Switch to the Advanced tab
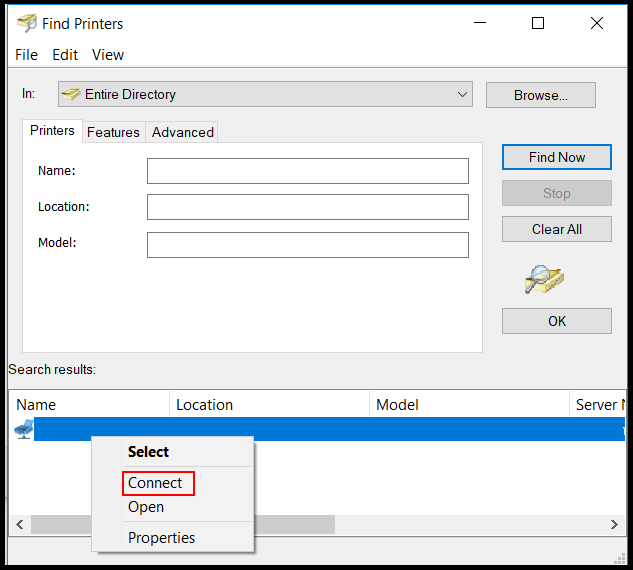 [x=182, y=132]
